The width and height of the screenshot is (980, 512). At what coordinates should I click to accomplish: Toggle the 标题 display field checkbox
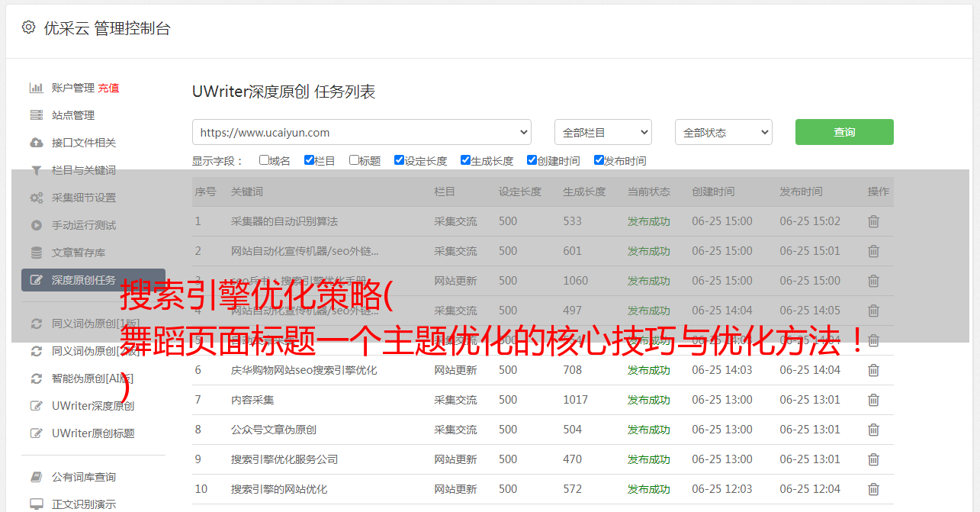(354, 160)
